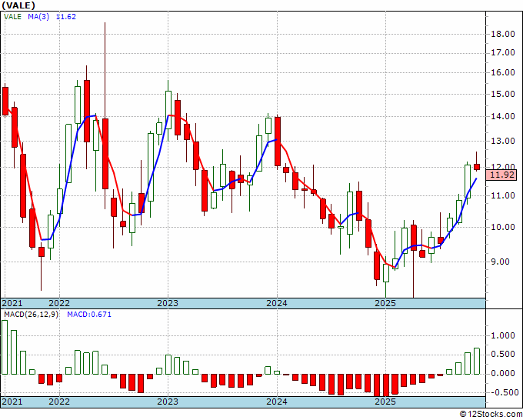This screenshot has width=523, height=420.
Task: Click the 15.00 price axis label
Action: [503, 94]
